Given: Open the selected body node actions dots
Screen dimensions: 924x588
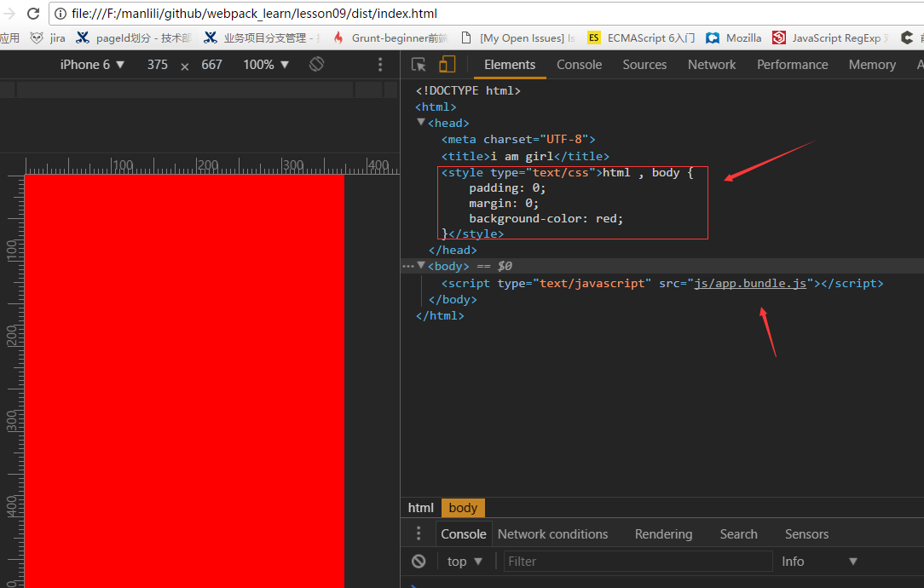Looking at the screenshot, I should [x=408, y=267].
